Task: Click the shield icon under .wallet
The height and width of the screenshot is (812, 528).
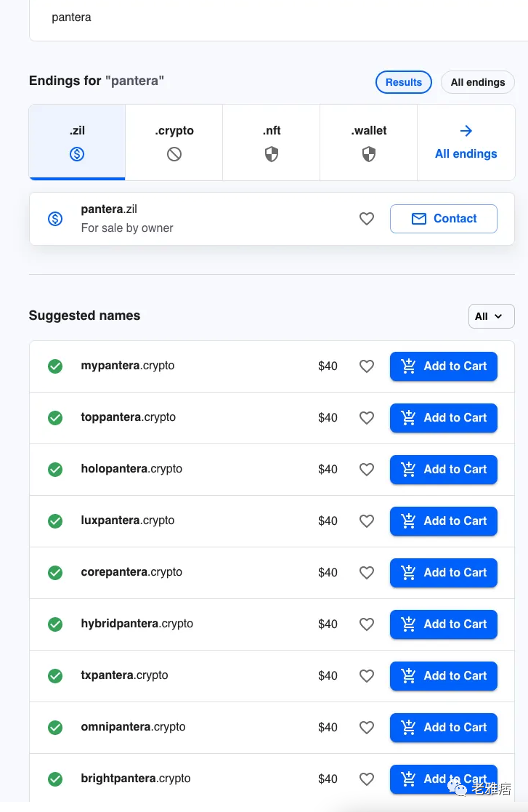Action: pyautogui.click(x=369, y=154)
